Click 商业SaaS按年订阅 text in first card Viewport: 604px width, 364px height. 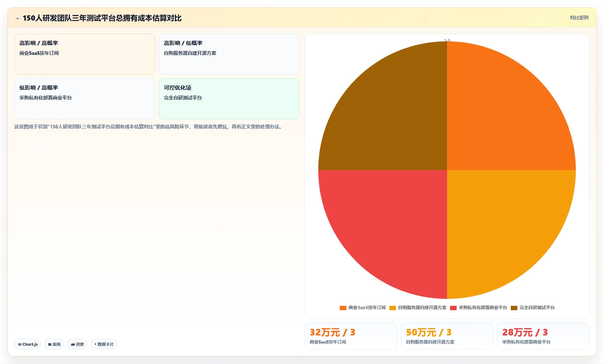(39, 53)
